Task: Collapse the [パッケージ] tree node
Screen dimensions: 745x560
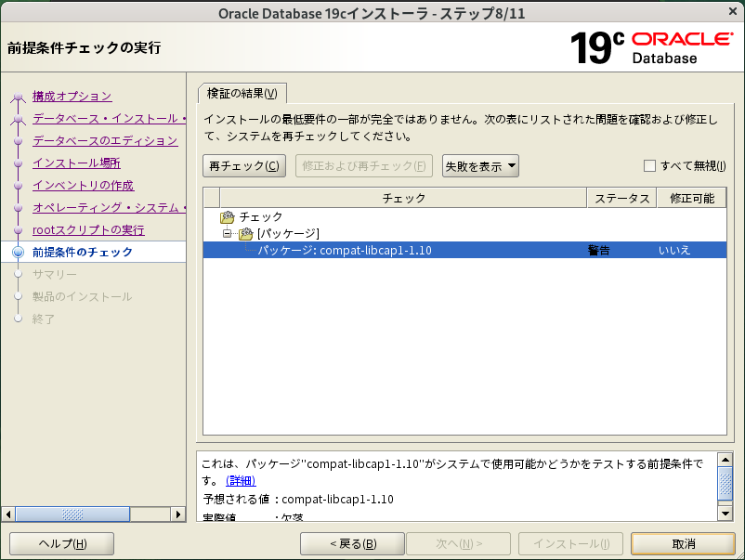Action: pos(227,233)
